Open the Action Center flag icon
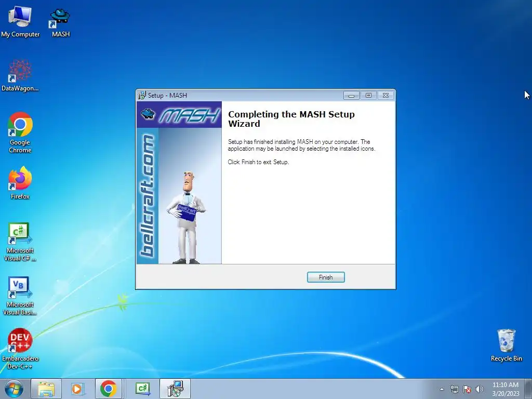Viewport: 532px width, 399px height. click(x=467, y=389)
